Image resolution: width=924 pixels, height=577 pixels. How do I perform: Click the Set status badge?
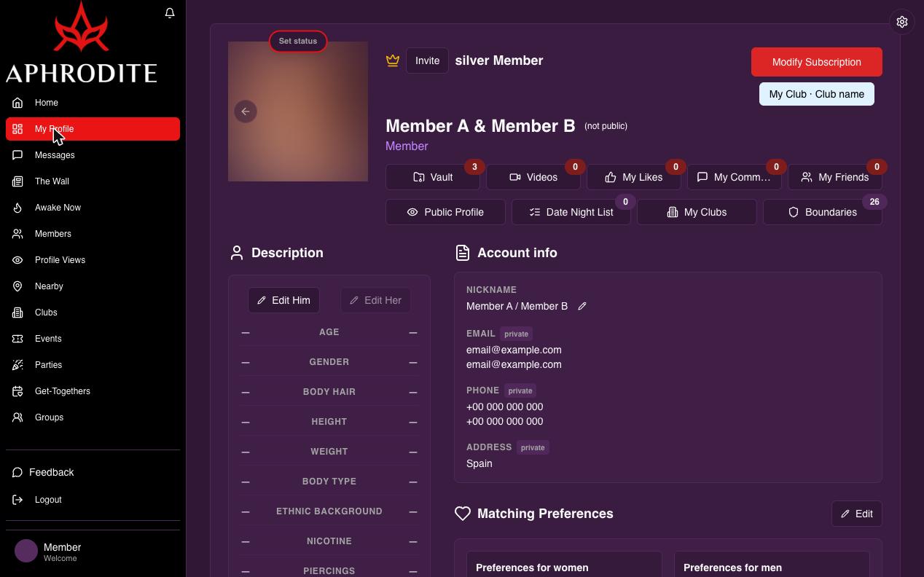[x=298, y=42]
